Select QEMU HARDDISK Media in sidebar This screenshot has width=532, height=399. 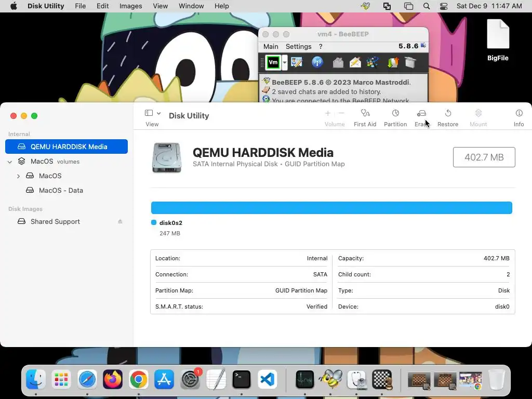[x=66, y=147]
